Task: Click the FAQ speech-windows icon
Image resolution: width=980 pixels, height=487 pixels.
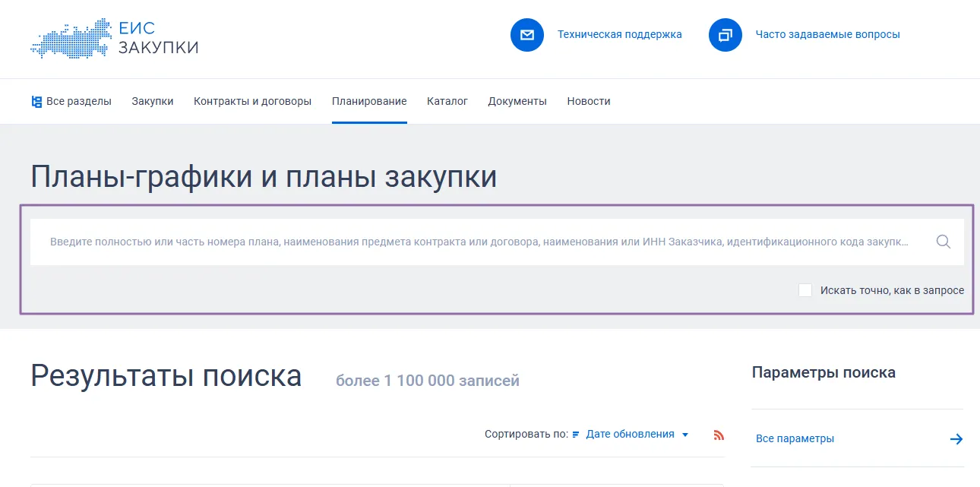Action: pos(725,35)
